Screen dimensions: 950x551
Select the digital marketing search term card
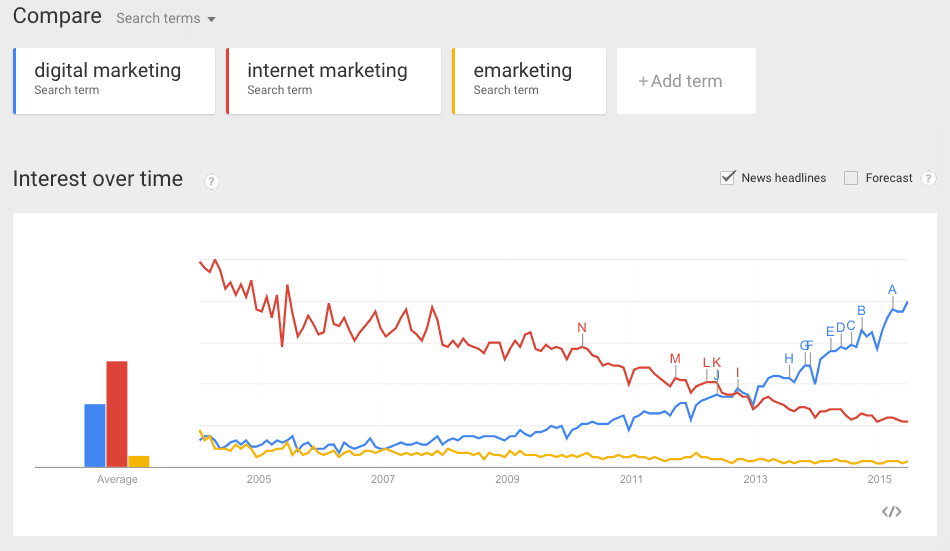pyautogui.click(x=114, y=81)
